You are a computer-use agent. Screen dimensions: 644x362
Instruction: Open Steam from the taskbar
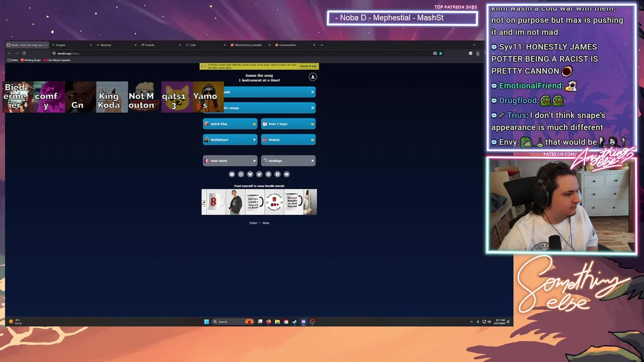pos(295,322)
